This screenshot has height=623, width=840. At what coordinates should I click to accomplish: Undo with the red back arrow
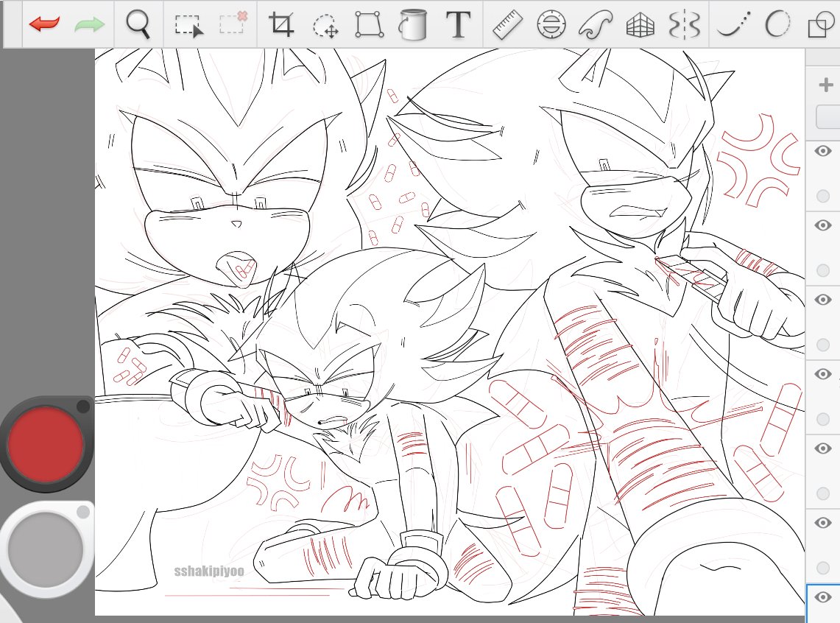(x=44, y=24)
